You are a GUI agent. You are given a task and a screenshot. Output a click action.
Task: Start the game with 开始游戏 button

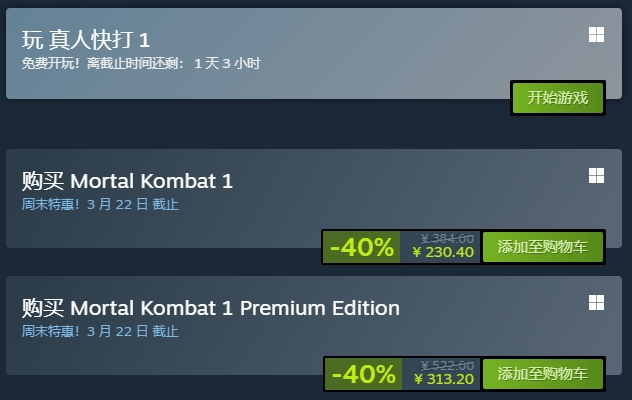click(558, 98)
